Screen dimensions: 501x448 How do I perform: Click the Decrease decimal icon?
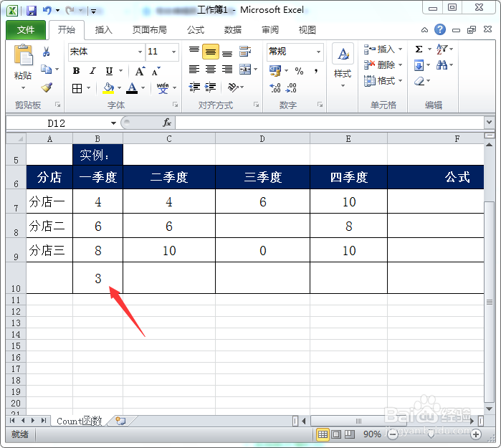pyautogui.click(x=291, y=88)
